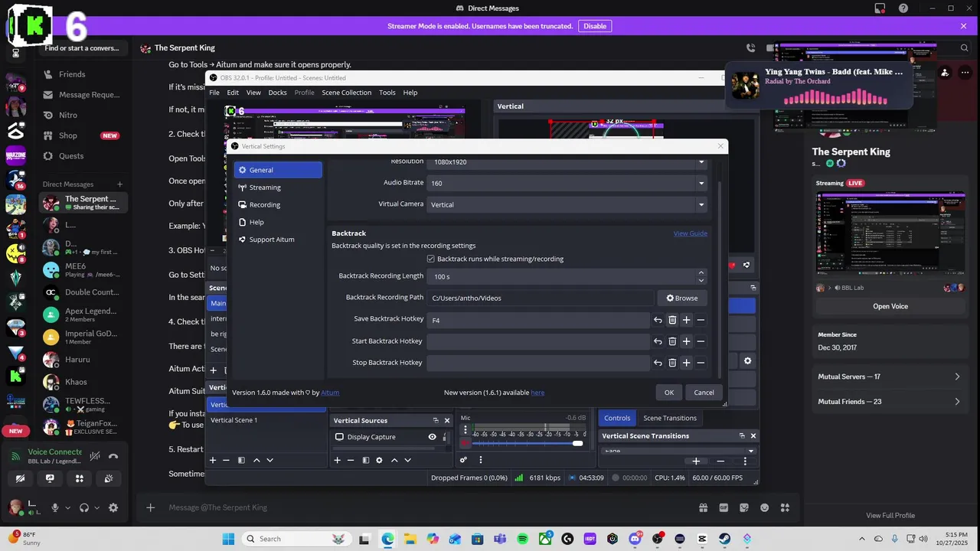Click the Backtrack Recording Path field
Image resolution: width=980 pixels, height=551 pixels.
540,298
